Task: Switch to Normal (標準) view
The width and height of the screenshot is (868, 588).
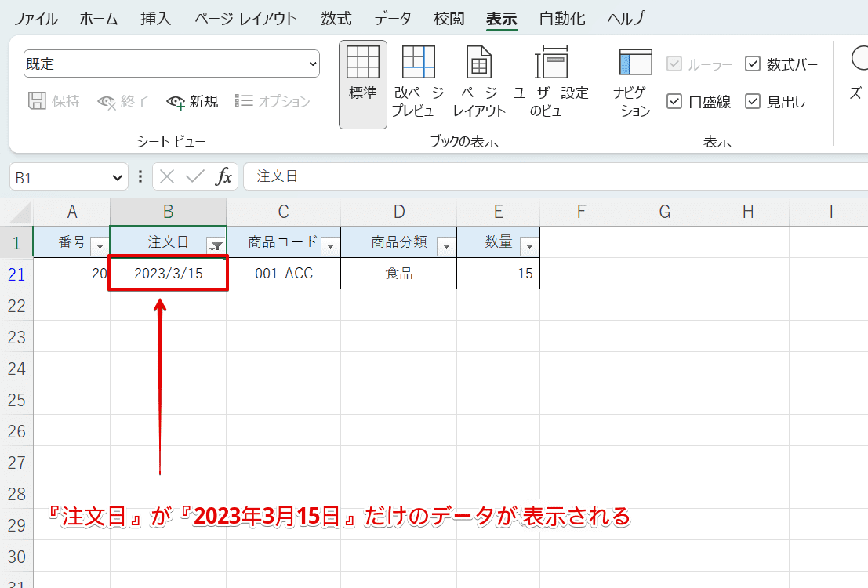Action: click(362, 84)
